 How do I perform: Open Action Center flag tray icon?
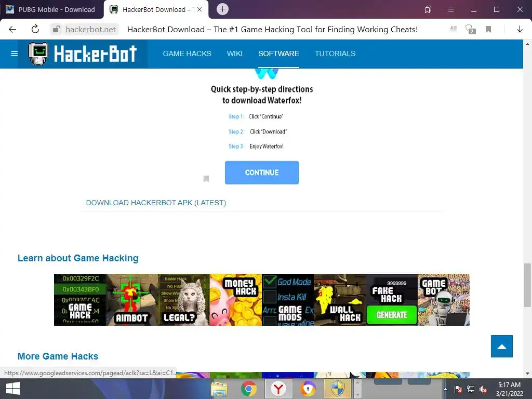click(x=458, y=389)
